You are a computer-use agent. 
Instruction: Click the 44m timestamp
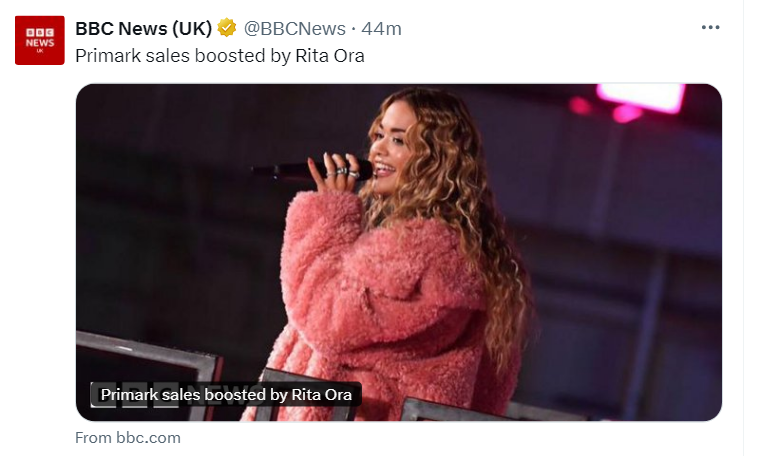point(381,29)
